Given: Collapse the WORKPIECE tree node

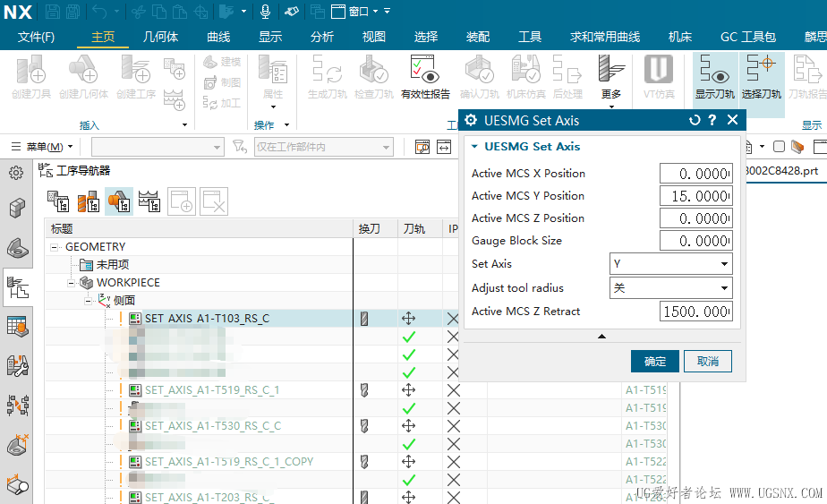Looking at the screenshot, I should (x=71, y=283).
